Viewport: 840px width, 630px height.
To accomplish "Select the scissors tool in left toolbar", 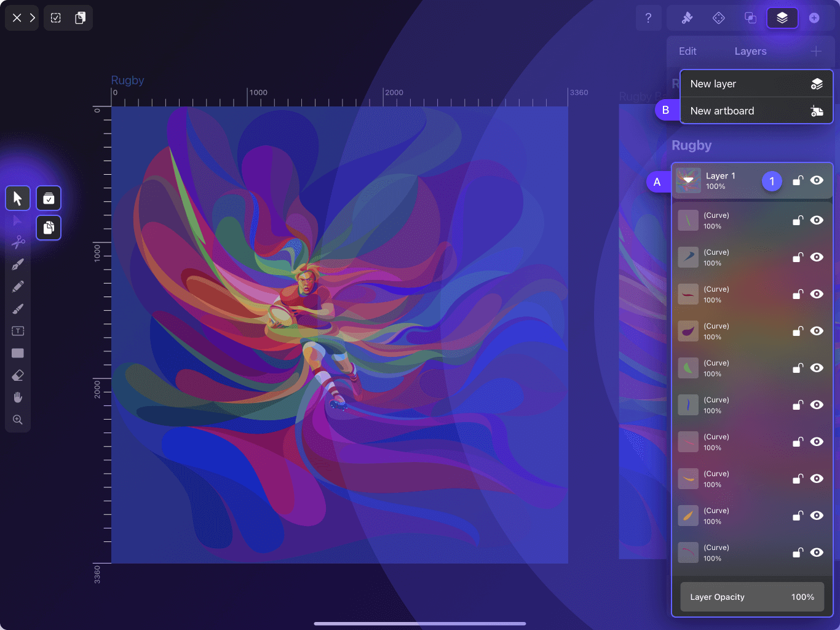I will pos(18,242).
